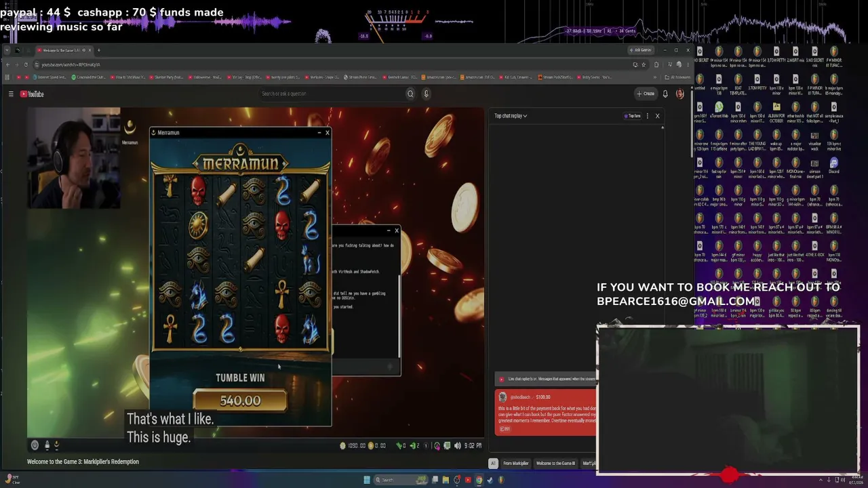
Task: Bookmark this page with the star icon
Action: 643,64
